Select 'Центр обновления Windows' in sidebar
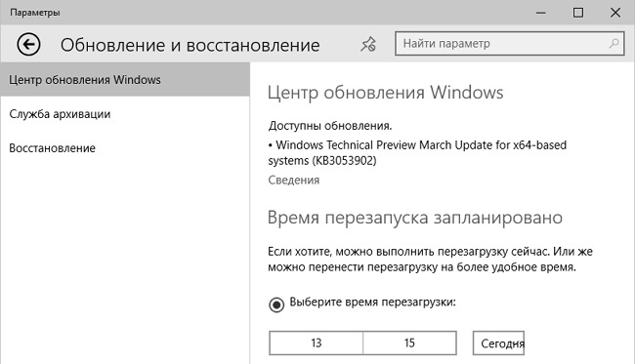The image size is (635, 364). tap(125, 80)
